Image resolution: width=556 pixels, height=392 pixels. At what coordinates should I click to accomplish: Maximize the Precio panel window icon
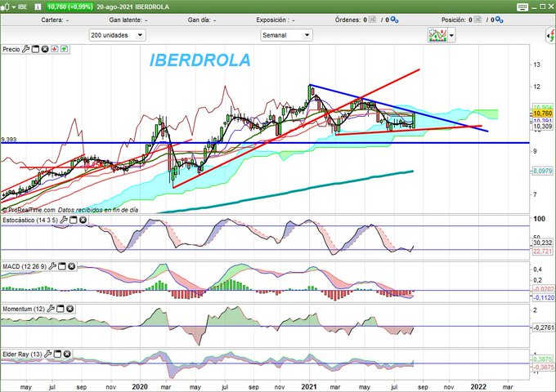click(x=35, y=49)
